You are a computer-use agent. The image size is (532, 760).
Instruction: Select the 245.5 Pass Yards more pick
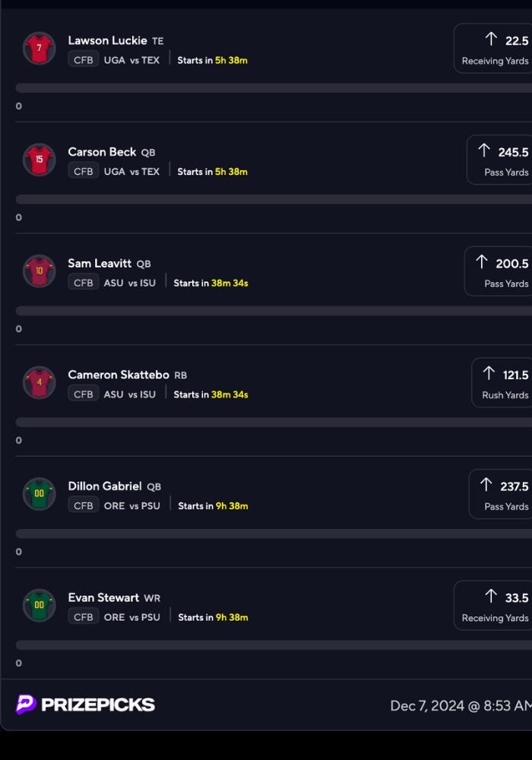pyautogui.click(x=499, y=160)
